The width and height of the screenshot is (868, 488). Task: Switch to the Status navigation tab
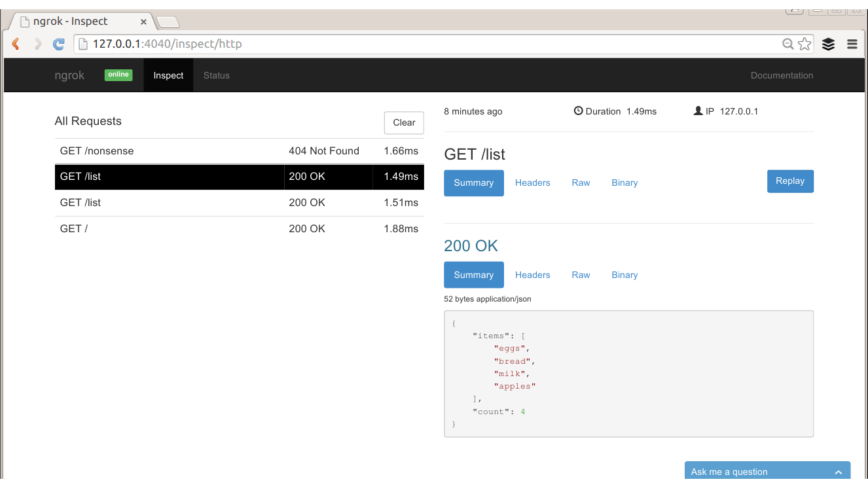tap(216, 75)
